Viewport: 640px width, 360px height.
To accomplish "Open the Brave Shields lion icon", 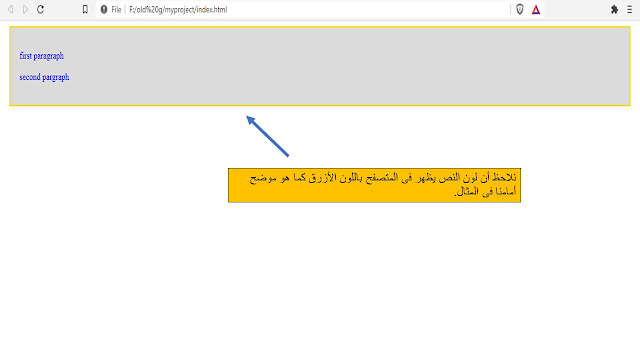I will point(520,9).
